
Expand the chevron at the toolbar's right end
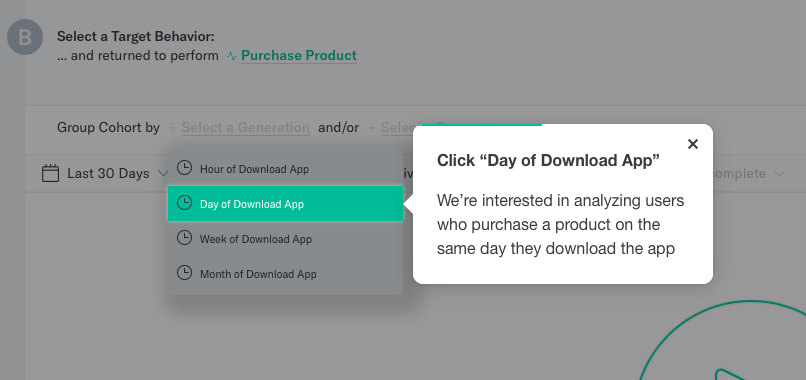[x=780, y=174]
